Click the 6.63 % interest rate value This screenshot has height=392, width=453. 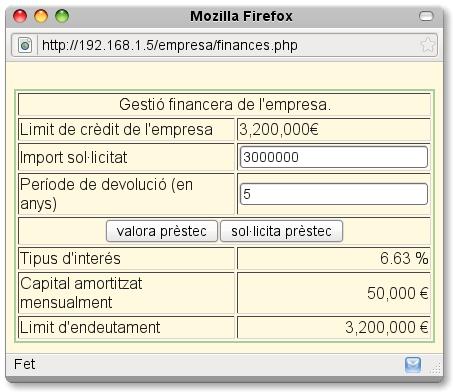click(x=404, y=258)
